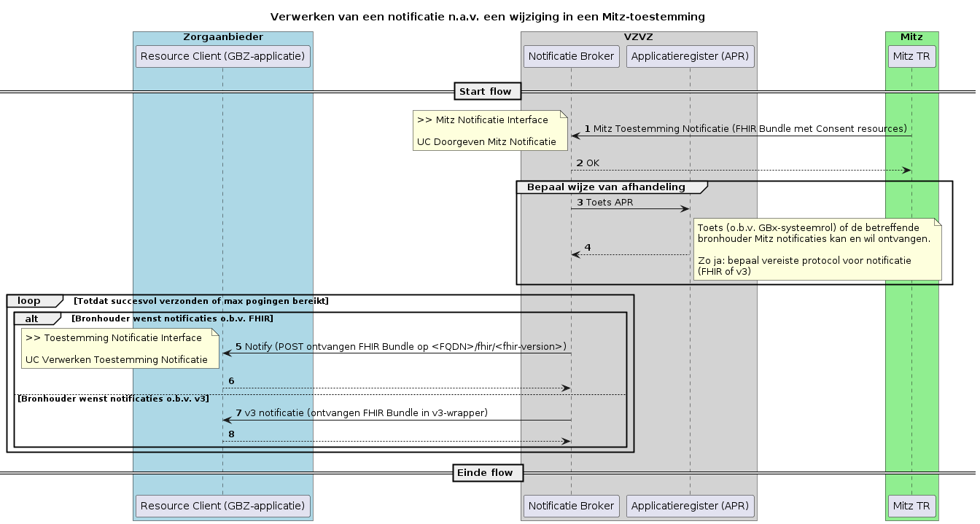Select the loop frame label
The width and height of the screenshot is (980, 524).
tap(29, 300)
